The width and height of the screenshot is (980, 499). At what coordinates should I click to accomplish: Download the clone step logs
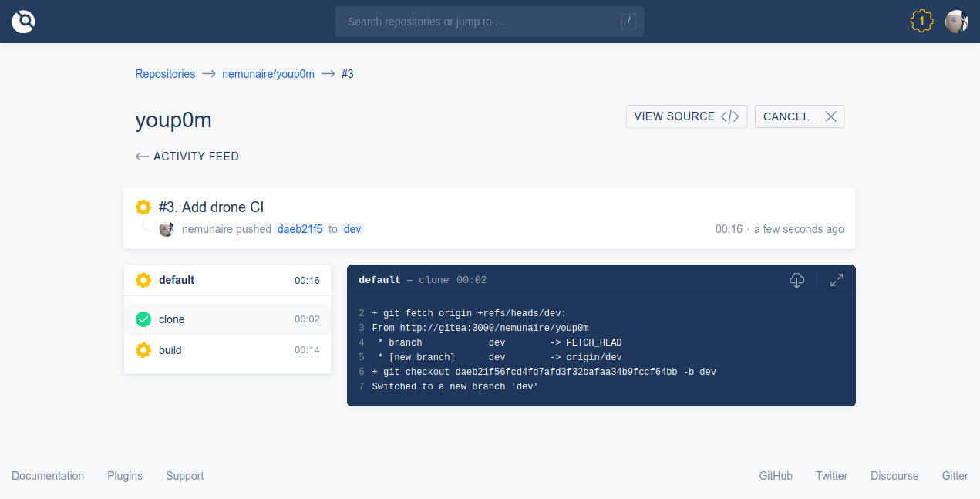[797, 281]
